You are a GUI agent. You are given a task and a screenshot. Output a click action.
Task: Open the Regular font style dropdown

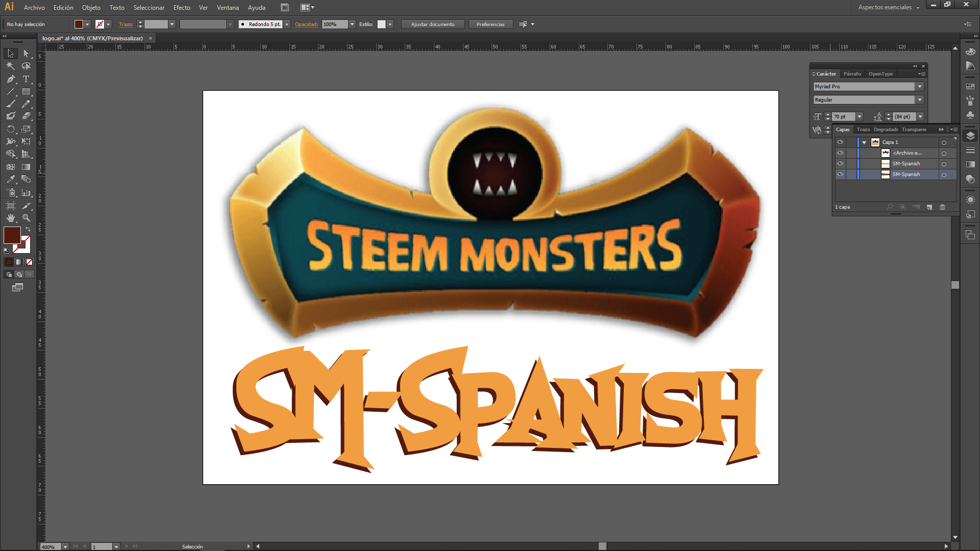point(919,100)
